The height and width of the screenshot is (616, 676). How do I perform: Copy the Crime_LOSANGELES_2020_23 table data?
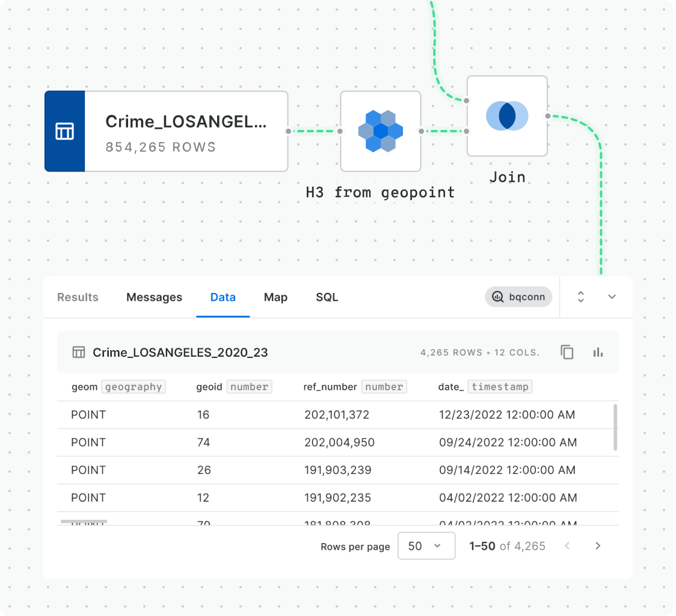[x=567, y=352]
